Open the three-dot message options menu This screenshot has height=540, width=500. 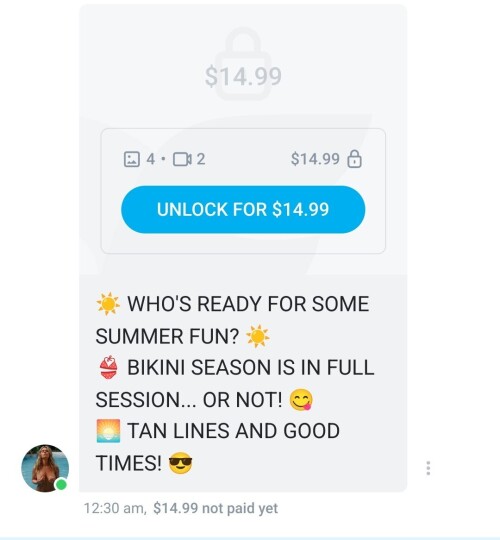[428, 468]
